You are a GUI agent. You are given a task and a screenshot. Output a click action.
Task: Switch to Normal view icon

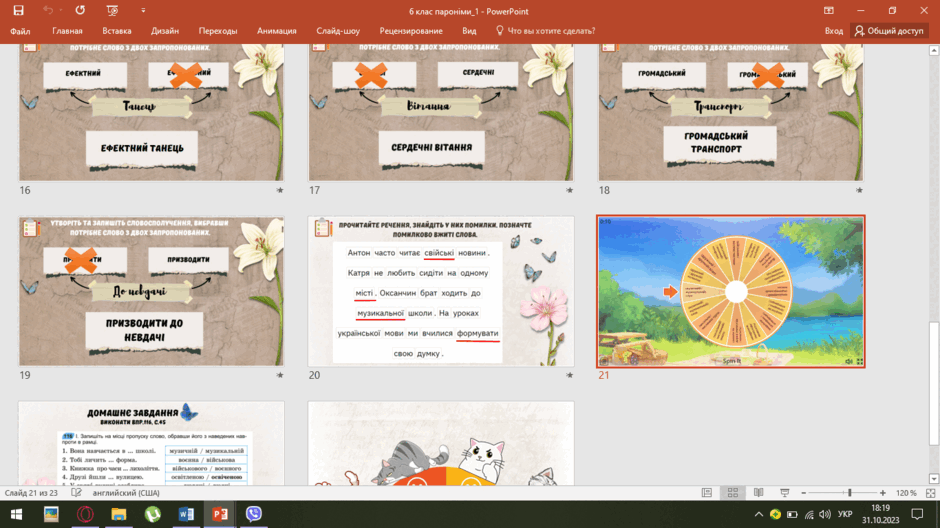pos(707,493)
